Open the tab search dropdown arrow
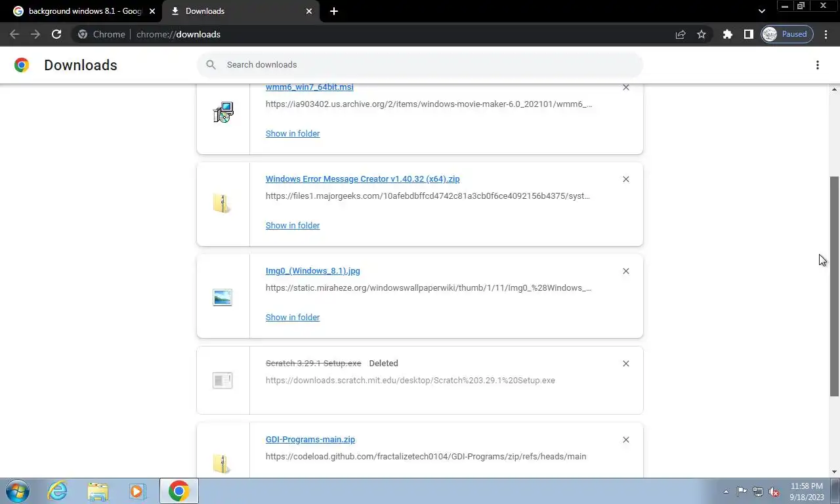 point(761,11)
